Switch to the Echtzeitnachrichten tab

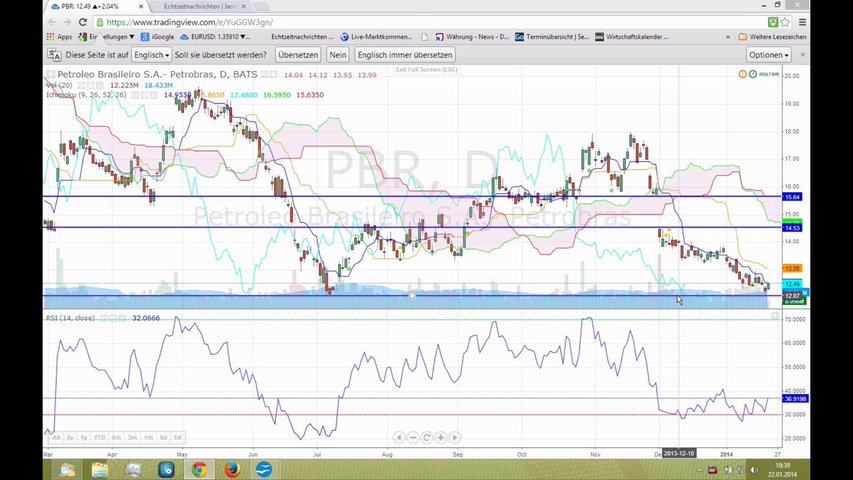(x=205, y=6)
